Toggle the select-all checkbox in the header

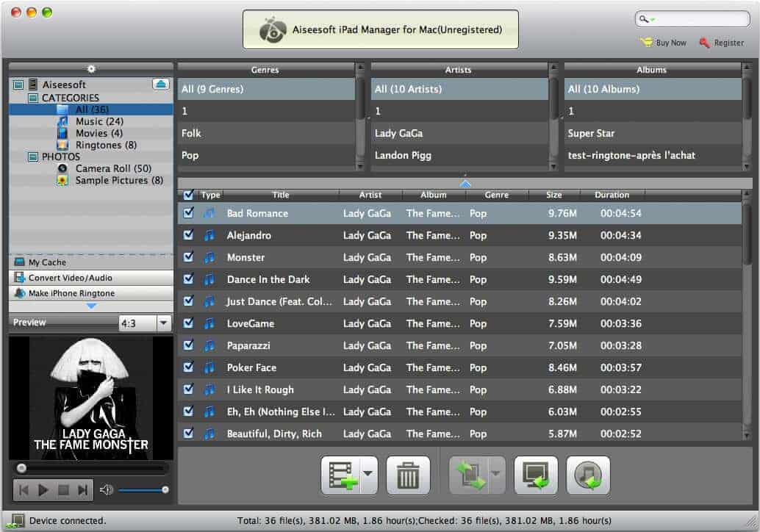pyautogui.click(x=189, y=195)
